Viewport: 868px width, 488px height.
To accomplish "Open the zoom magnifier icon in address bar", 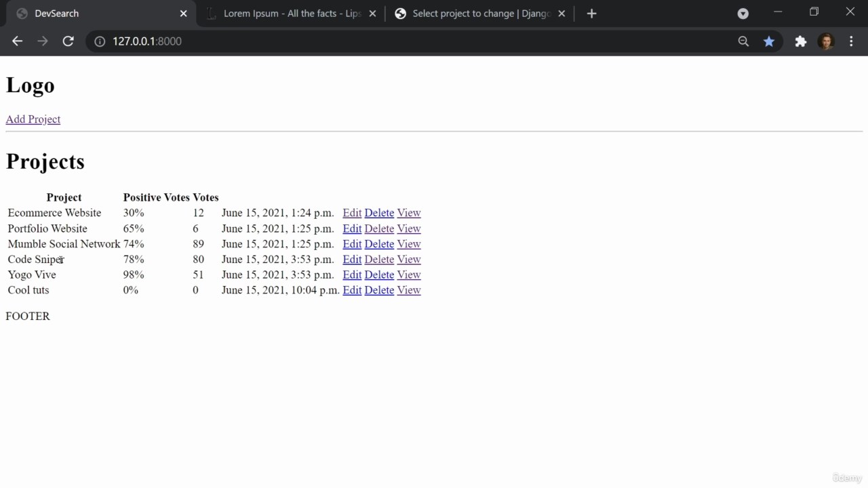I will [x=743, y=41].
